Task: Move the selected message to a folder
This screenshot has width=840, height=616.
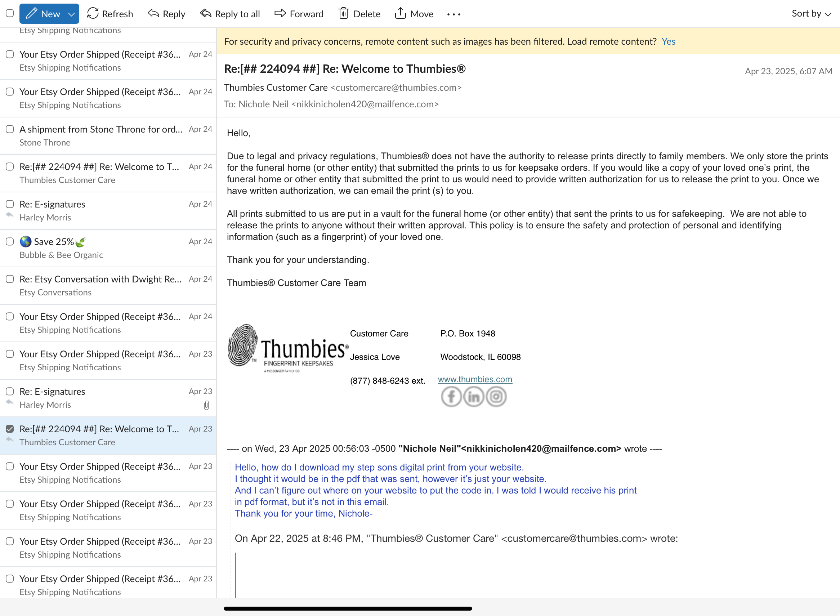Action: click(x=414, y=14)
